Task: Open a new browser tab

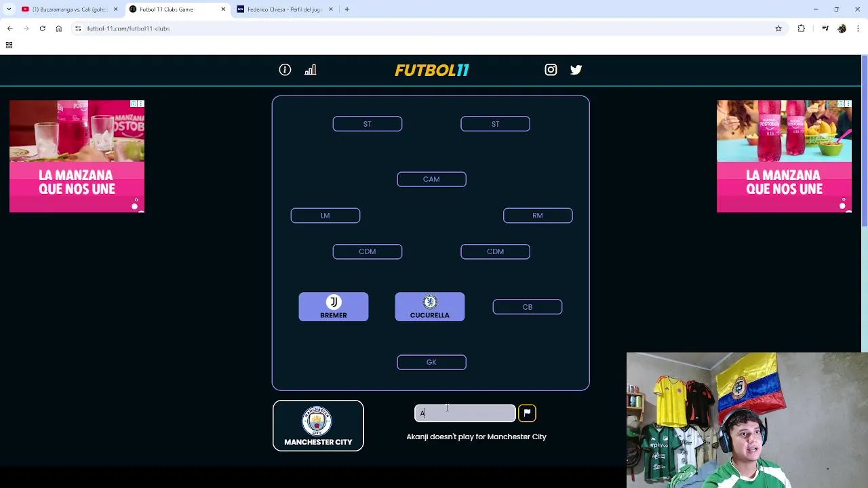Action: pos(347,9)
